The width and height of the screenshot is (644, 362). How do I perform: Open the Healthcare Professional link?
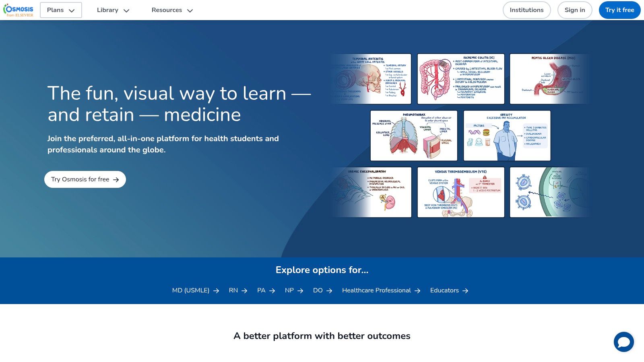pyautogui.click(x=381, y=290)
